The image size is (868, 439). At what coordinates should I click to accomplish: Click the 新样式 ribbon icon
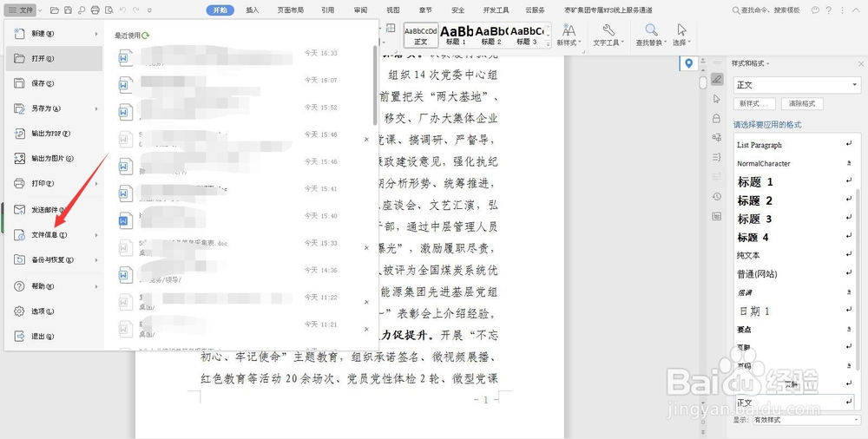click(569, 29)
